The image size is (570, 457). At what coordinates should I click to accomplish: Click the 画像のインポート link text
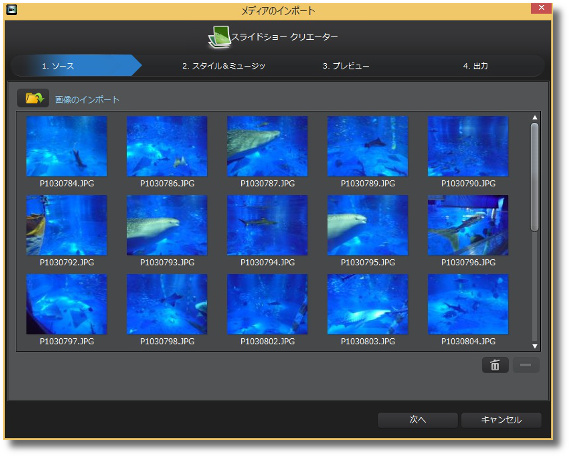click(87, 100)
